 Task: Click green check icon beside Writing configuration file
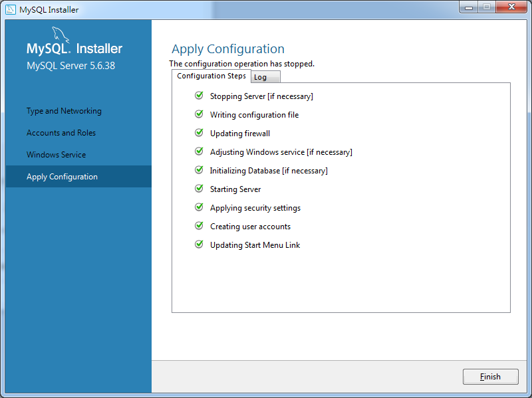coord(199,114)
